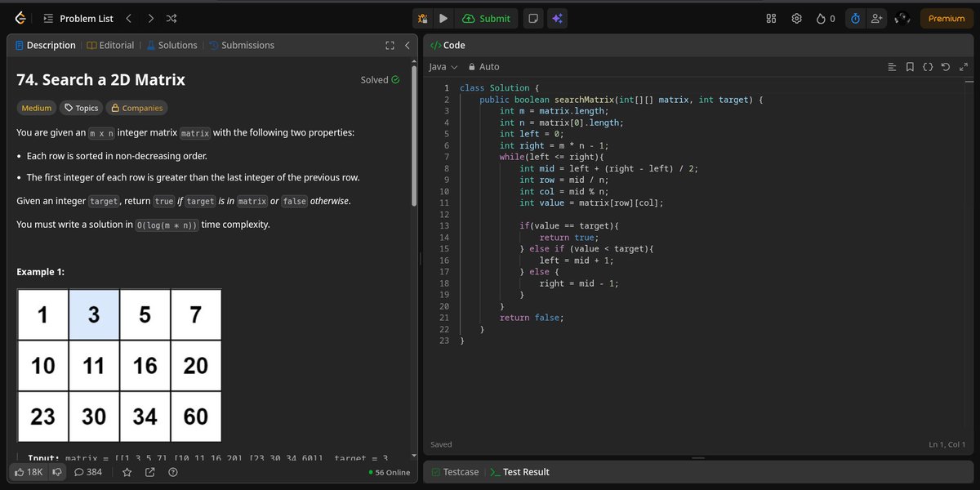Click the format code lines icon
Screen dimensions: 980x490
click(x=892, y=67)
